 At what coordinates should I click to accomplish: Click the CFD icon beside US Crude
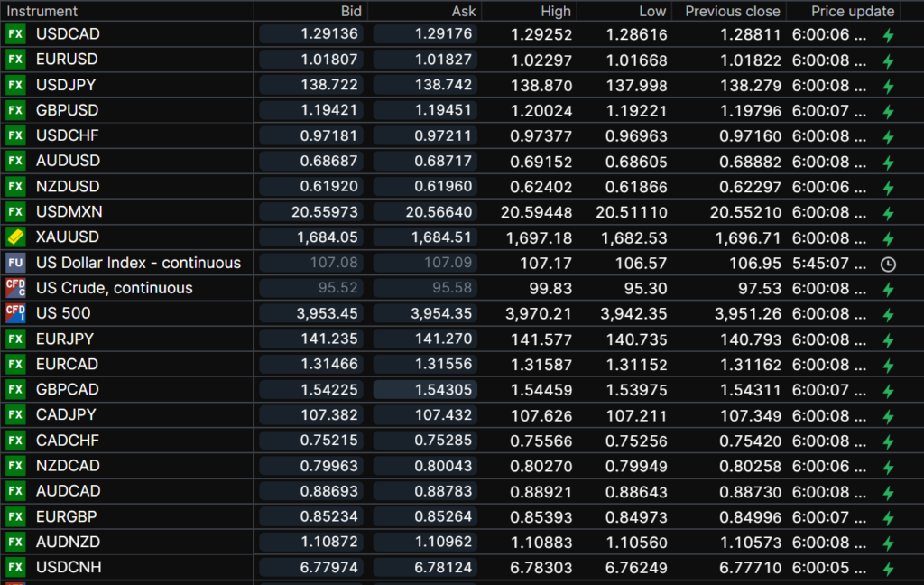pyautogui.click(x=15, y=288)
